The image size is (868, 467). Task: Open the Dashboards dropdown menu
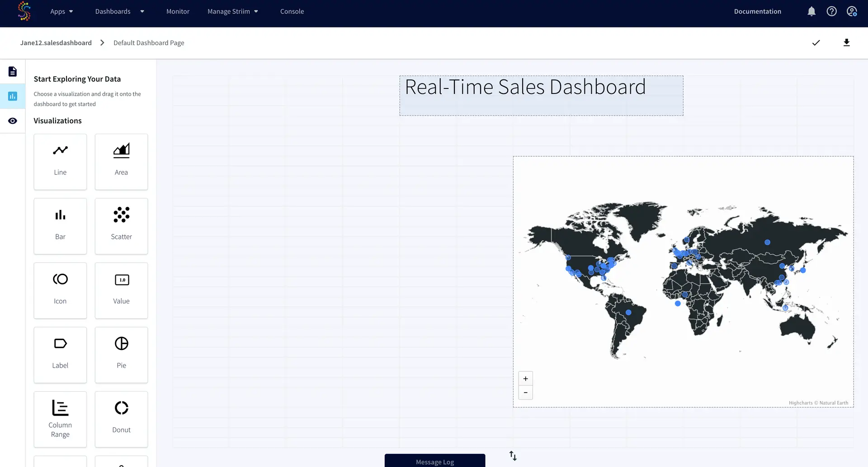pos(119,11)
